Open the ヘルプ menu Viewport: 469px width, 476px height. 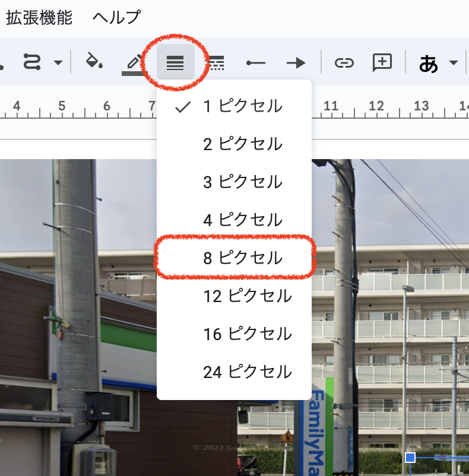[x=117, y=17]
